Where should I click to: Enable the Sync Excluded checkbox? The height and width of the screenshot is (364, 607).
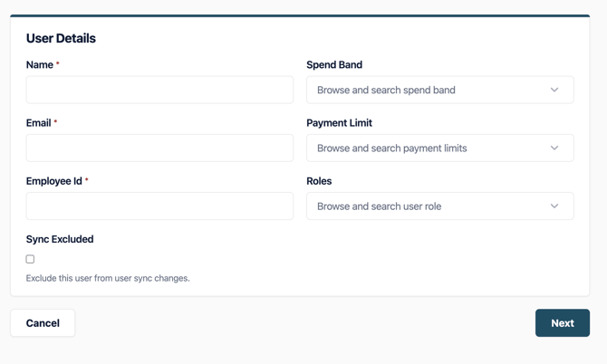click(30, 259)
